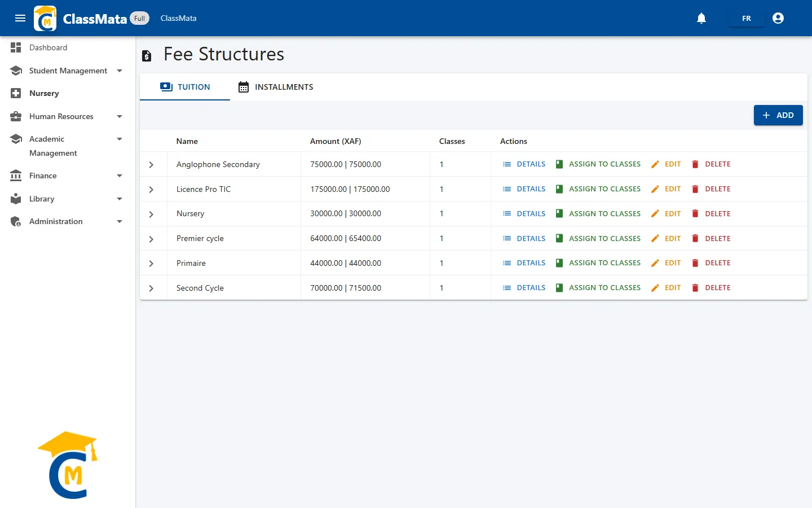This screenshot has height=508, width=812.
Task: Select the amount 70000.00 | 71500.00
Action: [346, 288]
